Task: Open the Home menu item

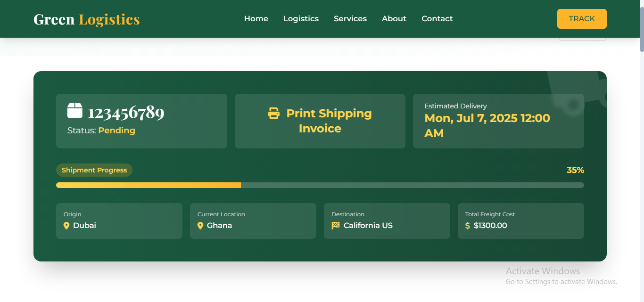Action: pos(256,19)
